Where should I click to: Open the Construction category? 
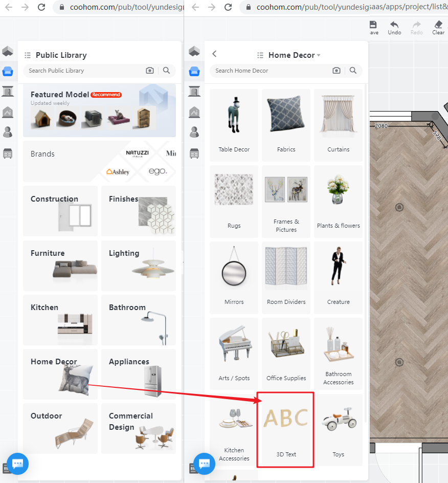click(60, 211)
